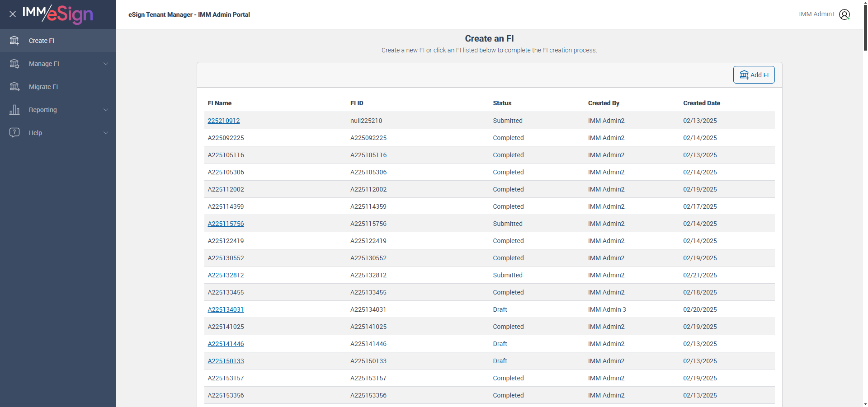Click FI Name cell A225105116
868x407 pixels.
click(226, 155)
